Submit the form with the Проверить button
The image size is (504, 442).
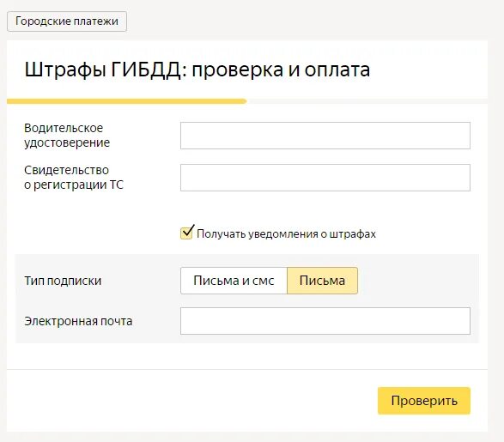click(x=424, y=401)
